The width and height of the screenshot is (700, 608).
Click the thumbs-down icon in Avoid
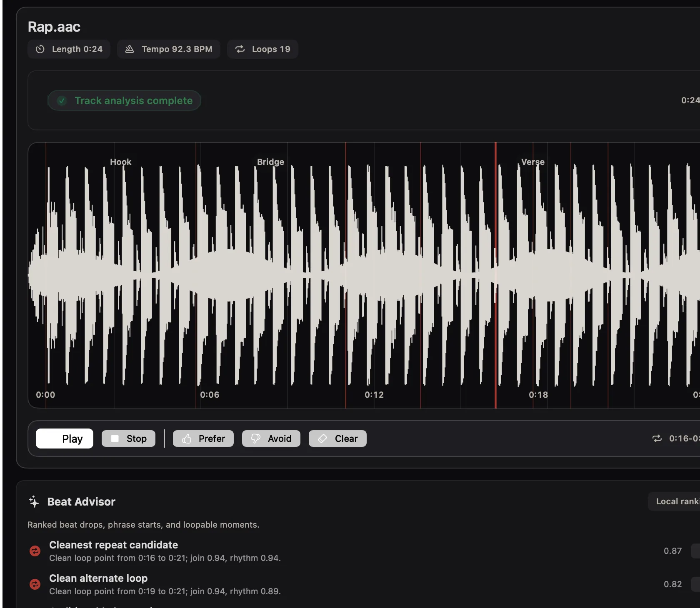click(x=255, y=439)
